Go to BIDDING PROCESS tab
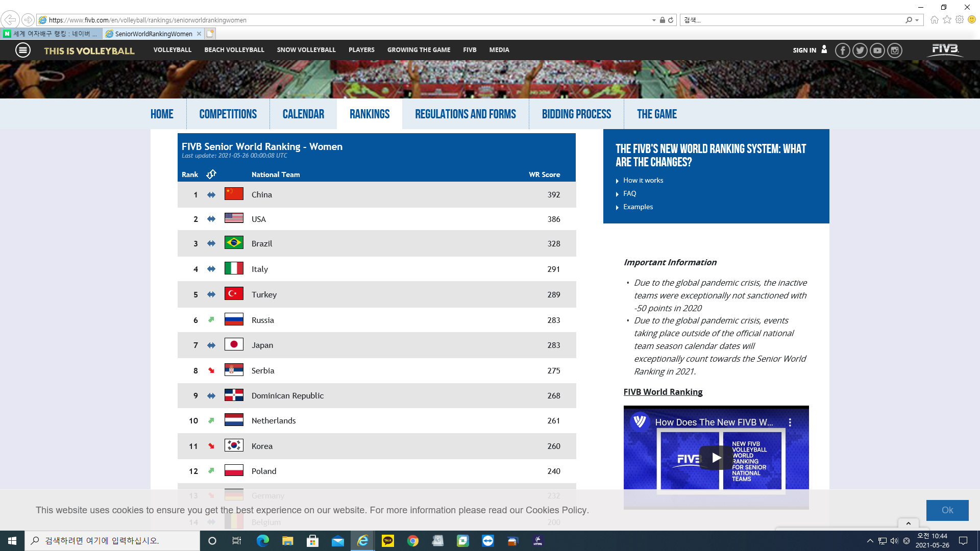The image size is (980, 551). coord(576,114)
